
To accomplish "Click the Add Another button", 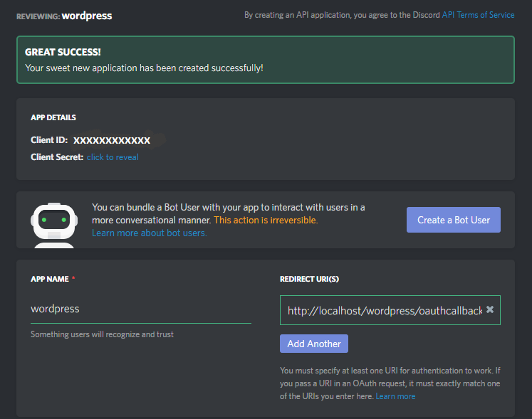I will click(314, 344).
